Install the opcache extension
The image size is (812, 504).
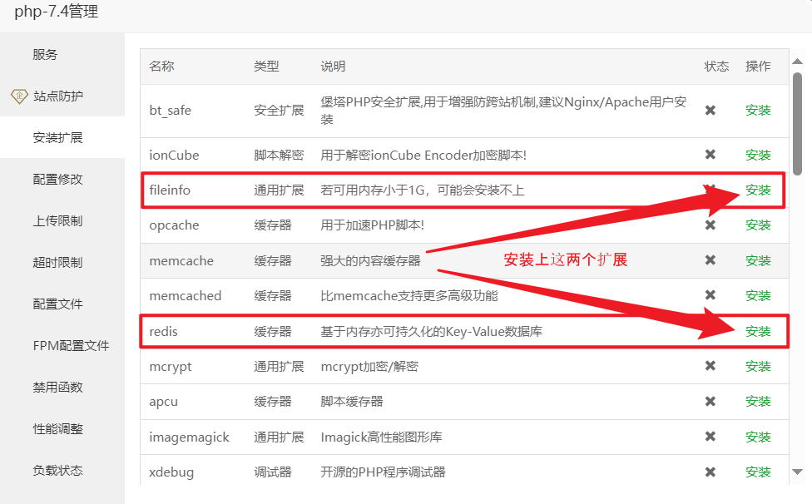pyautogui.click(x=758, y=225)
